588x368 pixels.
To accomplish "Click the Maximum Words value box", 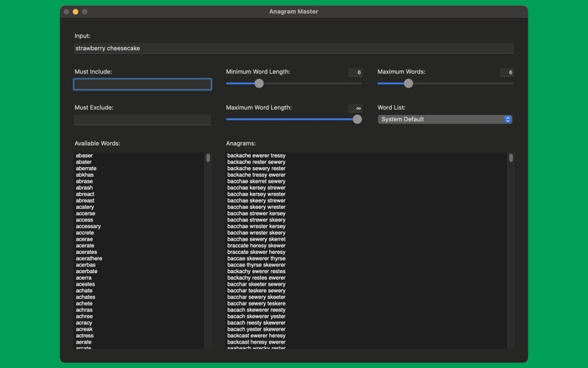I will [506, 72].
